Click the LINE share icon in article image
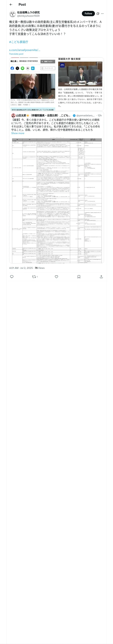The image size is (113, 644). (23, 68)
